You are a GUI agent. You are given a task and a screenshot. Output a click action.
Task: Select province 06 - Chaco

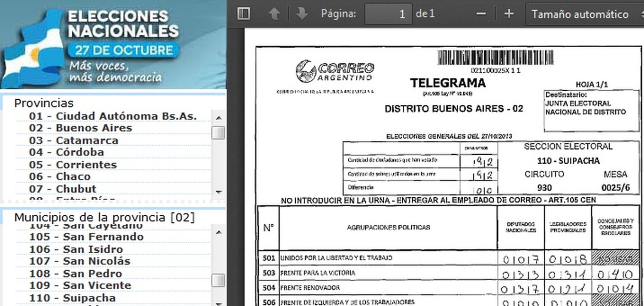[60, 177]
